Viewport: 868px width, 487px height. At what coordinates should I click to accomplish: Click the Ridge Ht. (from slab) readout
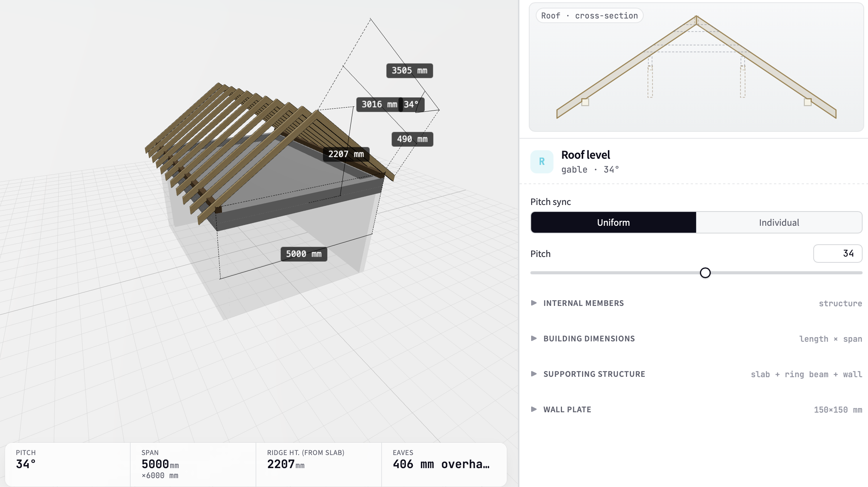click(319, 464)
